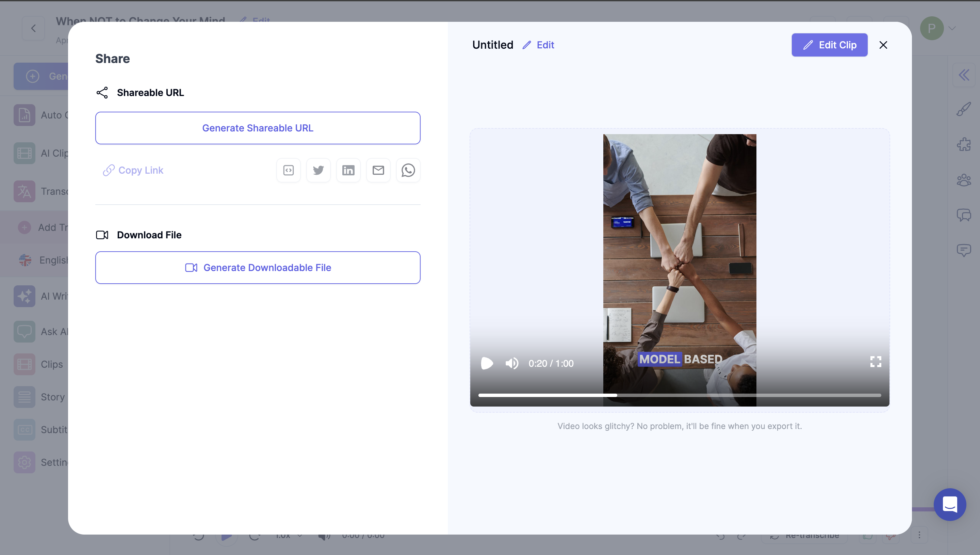Click the video thumbnail preview
Screen dimensions: 980x555
point(680,267)
